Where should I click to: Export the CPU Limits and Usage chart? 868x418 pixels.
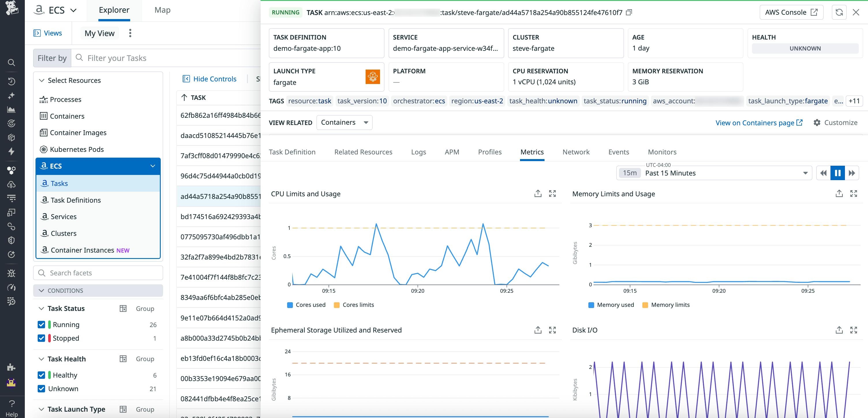538,193
